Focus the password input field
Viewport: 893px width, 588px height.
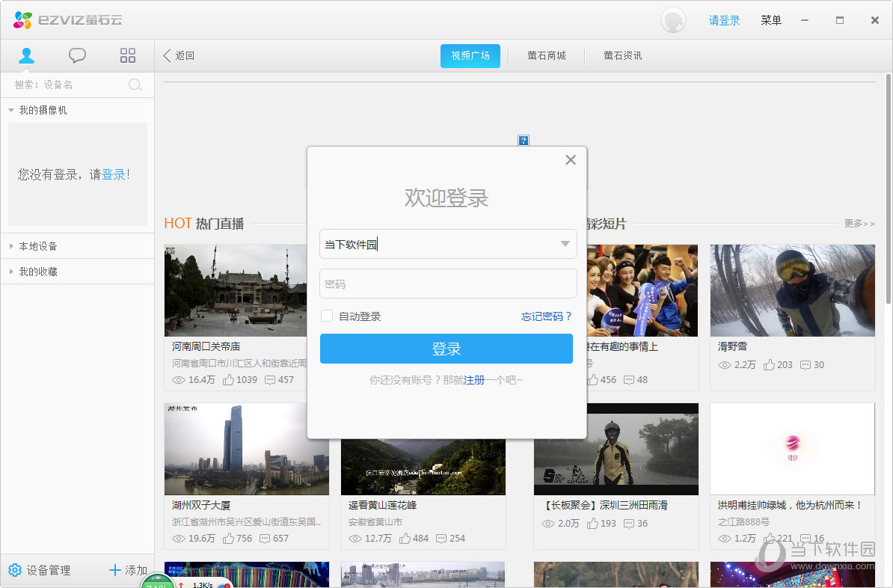[448, 284]
